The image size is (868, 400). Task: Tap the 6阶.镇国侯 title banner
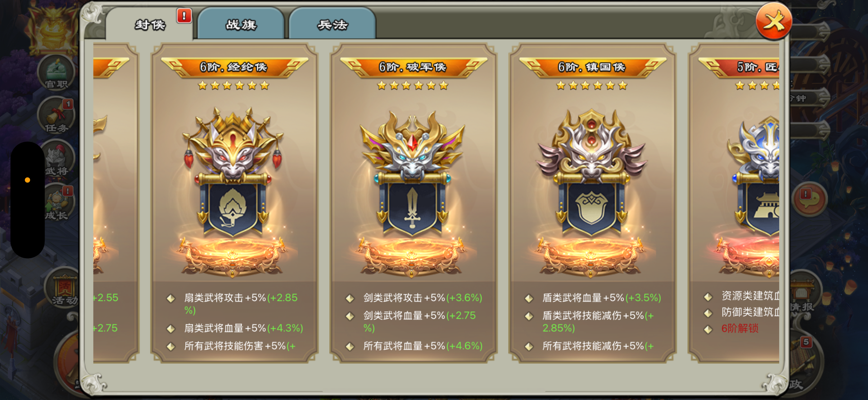point(592,67)
